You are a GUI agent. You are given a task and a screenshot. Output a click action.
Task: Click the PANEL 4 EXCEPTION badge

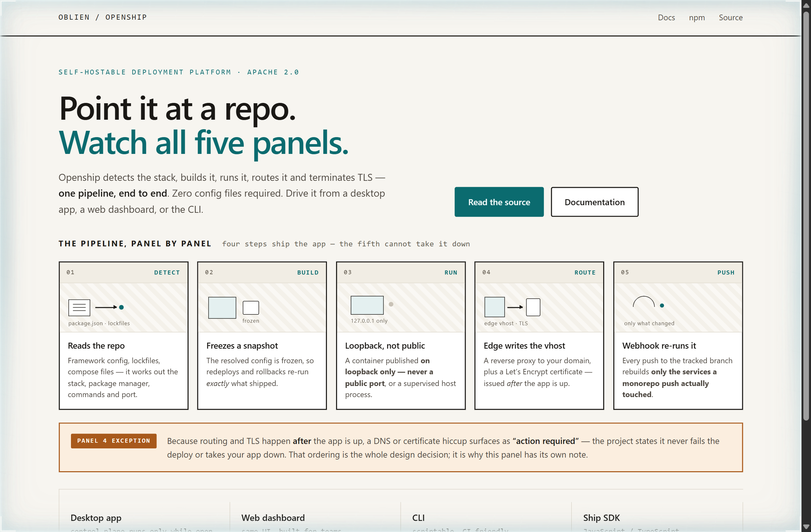[x=113, y=440]
